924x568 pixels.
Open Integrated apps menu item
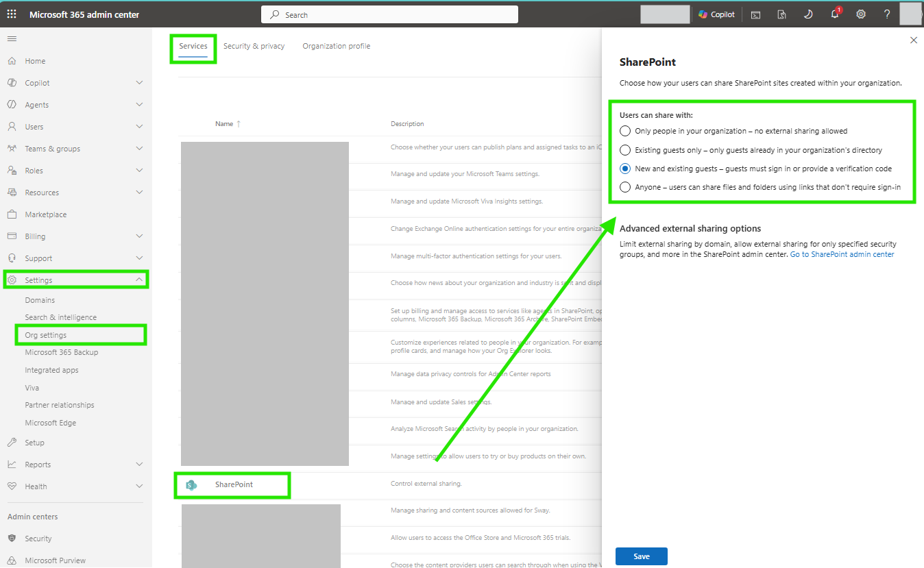52,370
